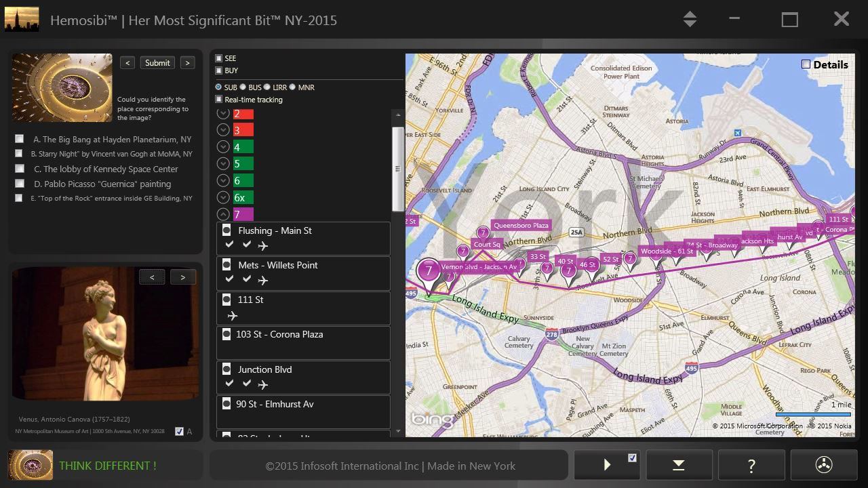Expand subway line 2
Viewport: 868px width, 488px height.
[x=222, y=113]
